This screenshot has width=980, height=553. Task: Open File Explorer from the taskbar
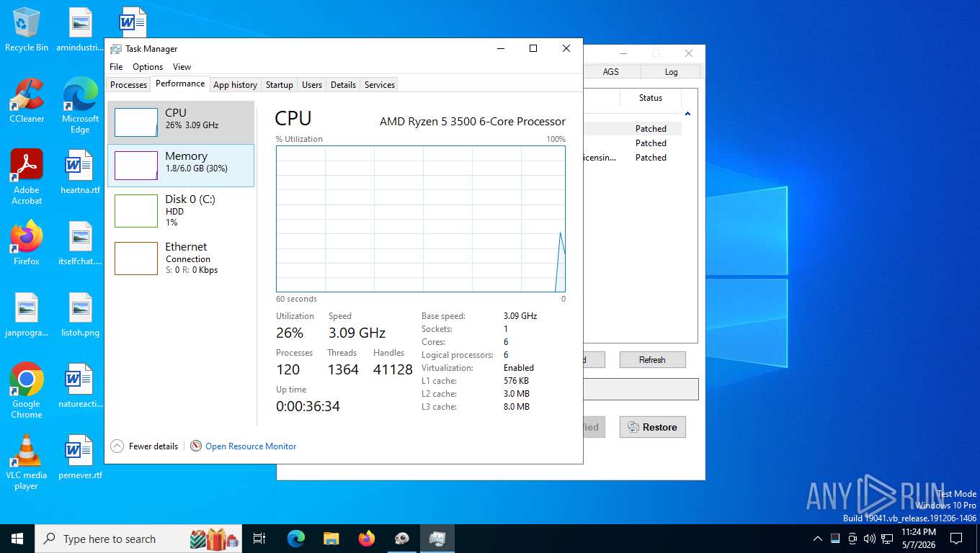click(x=331, y=539)
